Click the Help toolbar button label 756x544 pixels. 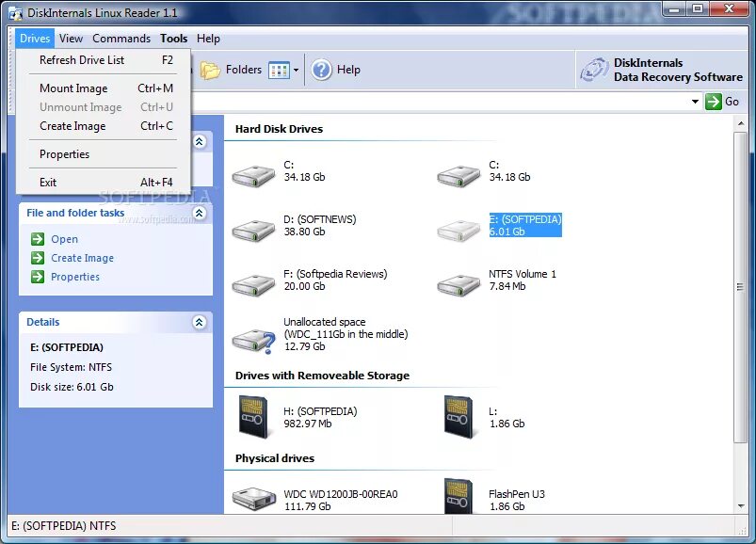tap(348, 70)
